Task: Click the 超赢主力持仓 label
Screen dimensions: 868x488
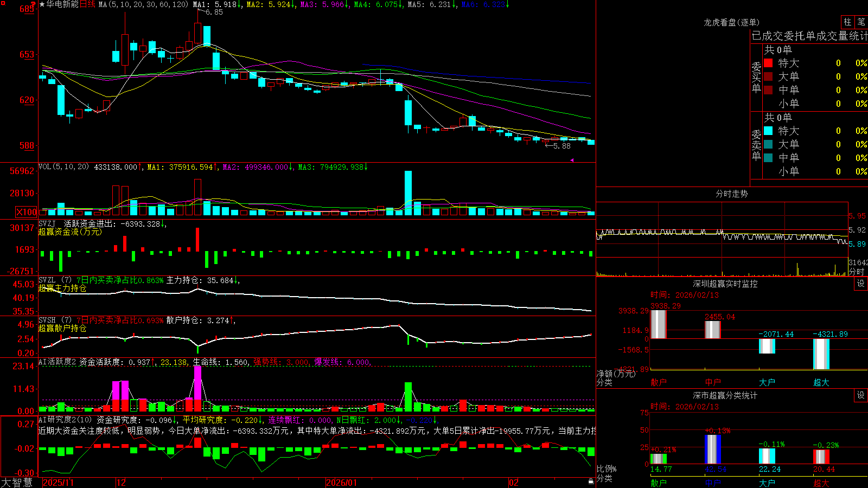Action: click(62, 288)
